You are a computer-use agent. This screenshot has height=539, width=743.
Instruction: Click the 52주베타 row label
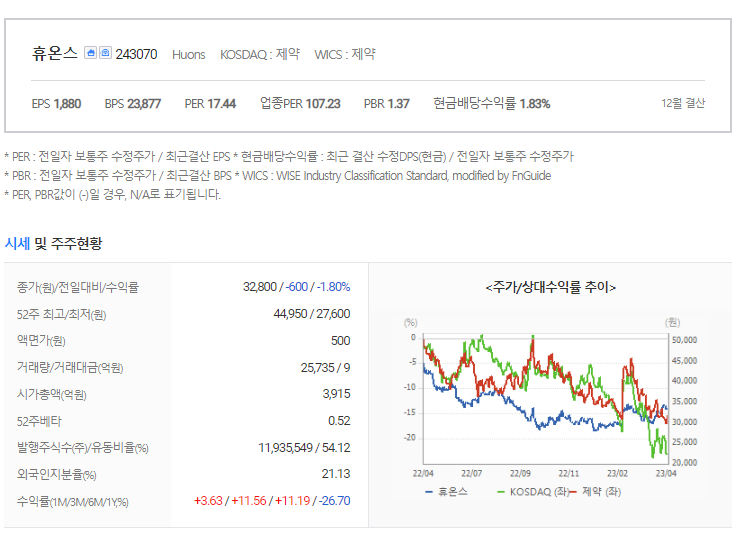(39, 421)
